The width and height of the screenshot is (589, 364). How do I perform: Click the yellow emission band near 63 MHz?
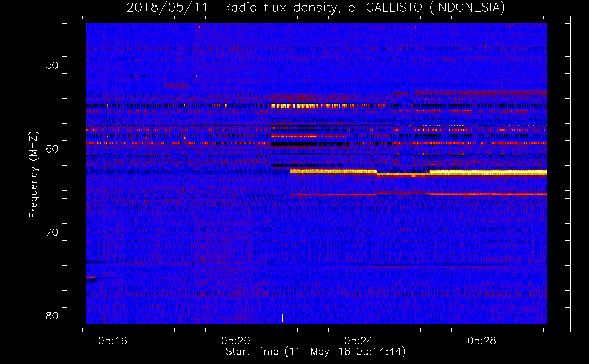click(x=418, y=173)
